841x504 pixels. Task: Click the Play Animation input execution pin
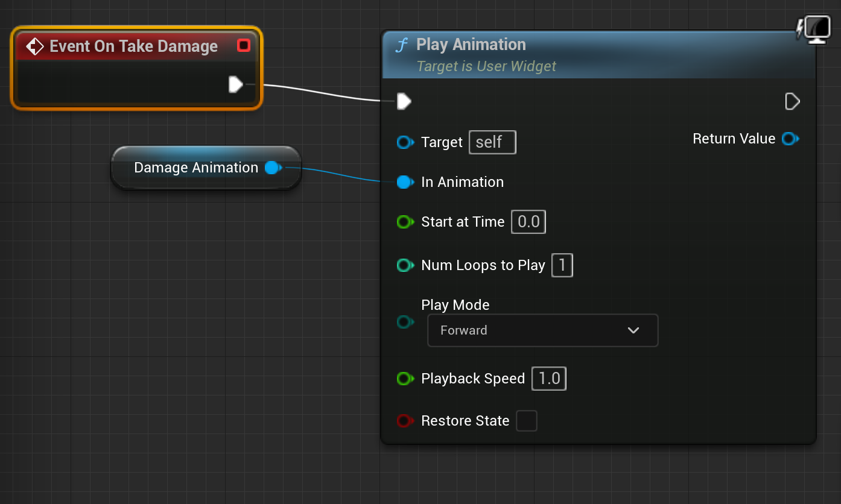(x=404, y=101)
